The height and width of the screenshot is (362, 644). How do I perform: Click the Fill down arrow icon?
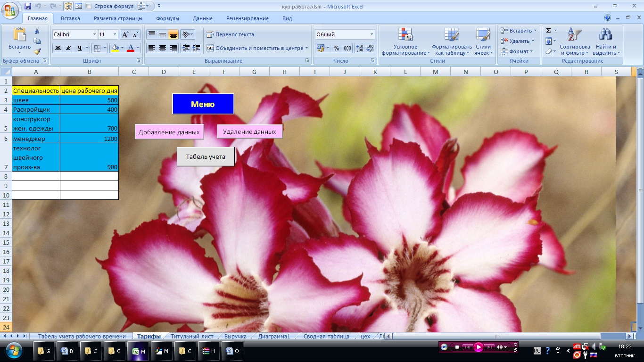coord(548,41)
